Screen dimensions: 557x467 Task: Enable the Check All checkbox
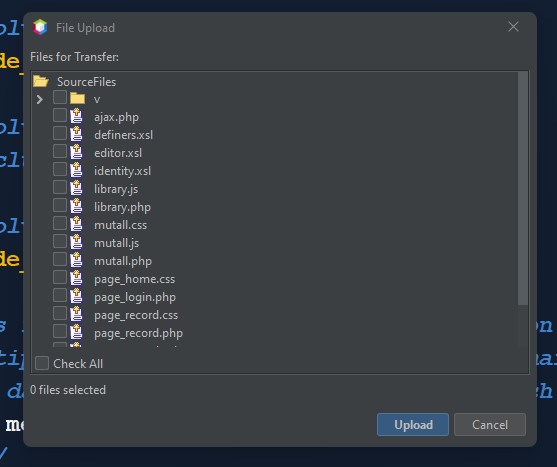(42, 363)
